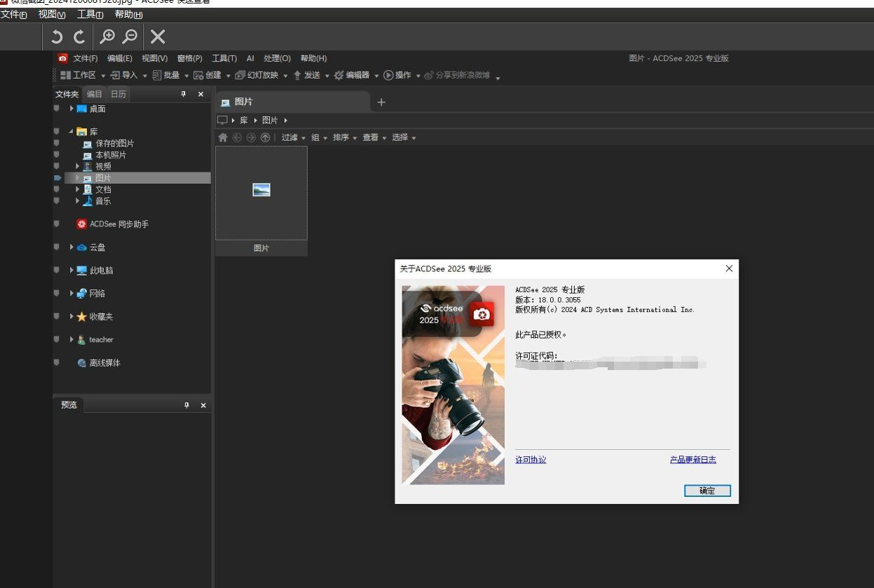Toggle easy-select marker for 库 row
Image resolution: width=874 pixels, height=588 pixels.
click(x=57, y=131)
